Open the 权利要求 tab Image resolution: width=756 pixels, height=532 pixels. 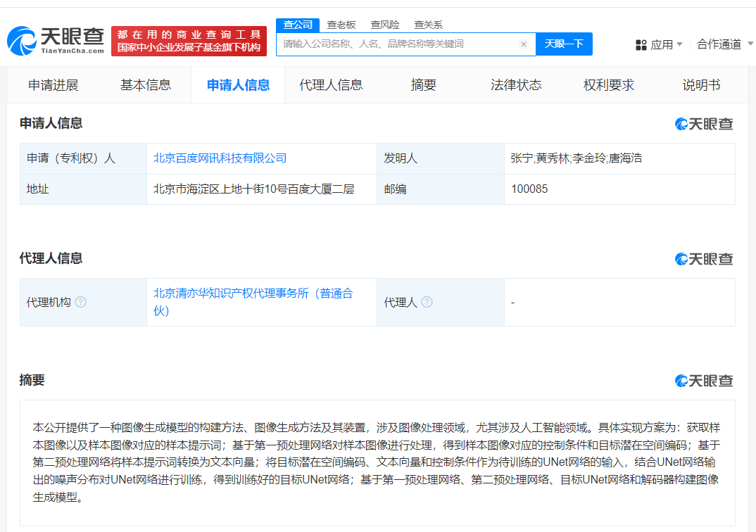coord(609,85)
